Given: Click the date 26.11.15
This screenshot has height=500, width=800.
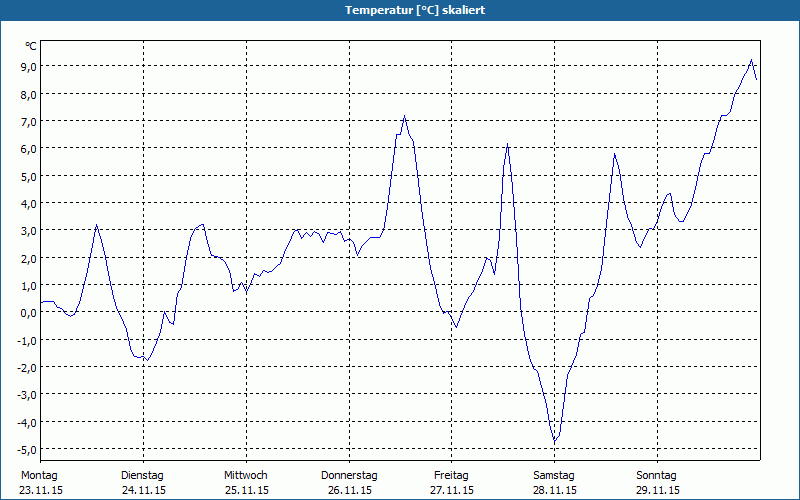Looking at the screenshot, I should tap(349, 490).
